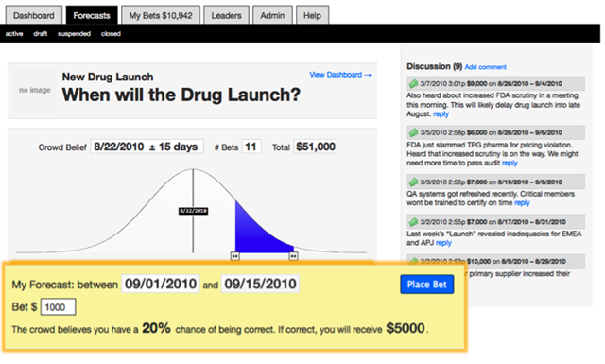Select the suspended forecasts filter
Screen dimensions: 605x364
pos(74,34)
